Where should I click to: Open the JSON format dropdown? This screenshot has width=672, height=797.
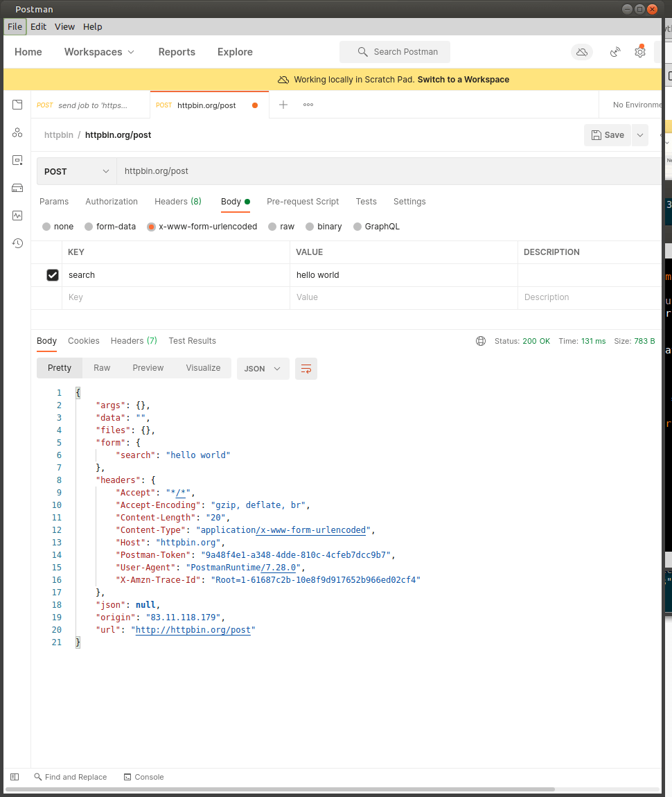263,369
